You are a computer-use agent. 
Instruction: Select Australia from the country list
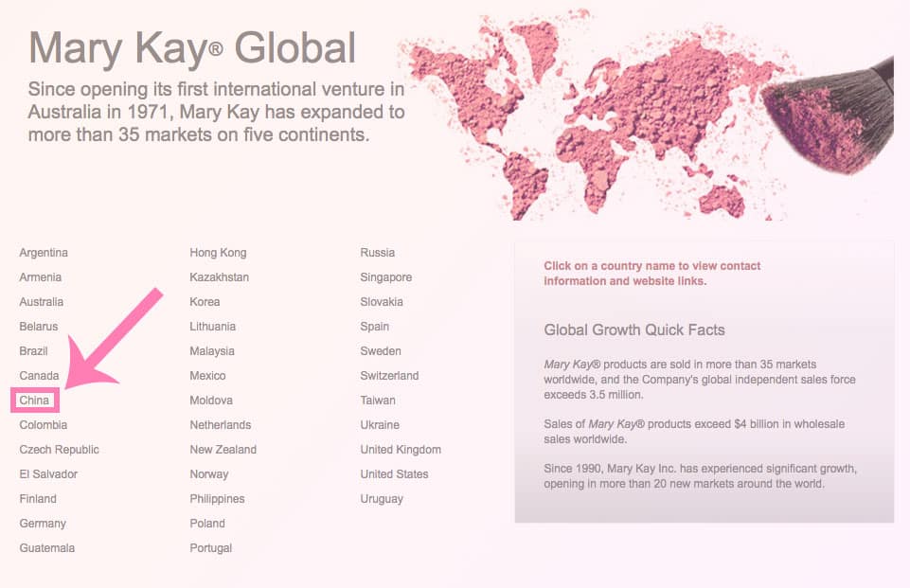(42, 302)
